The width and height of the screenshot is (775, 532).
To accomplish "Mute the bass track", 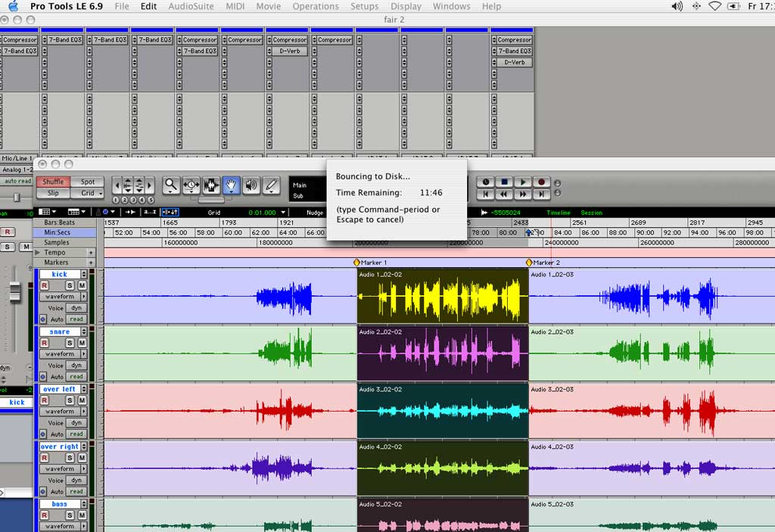I will pos(82,515).
